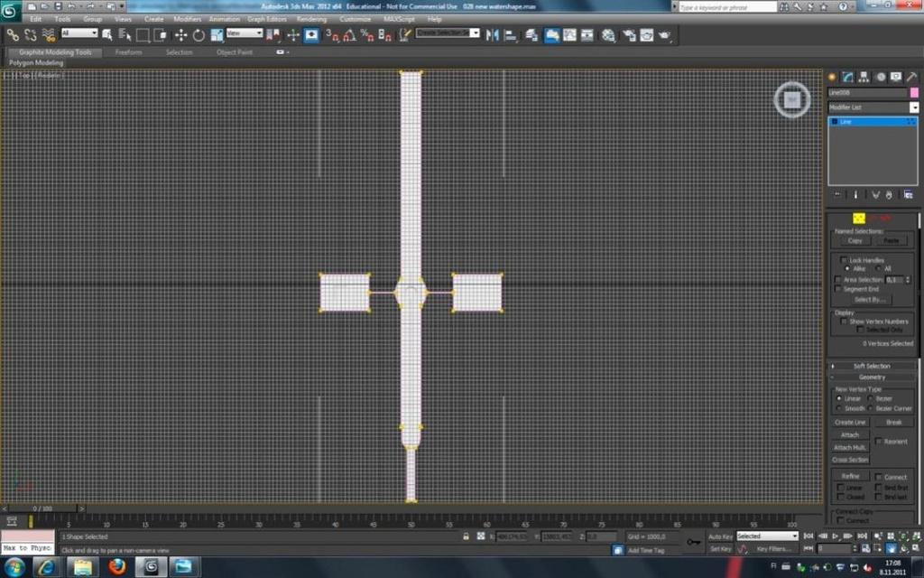The width and height of the screenshot is (924, 578).
Task: Click the Refine button
Action: click(850, 476)
